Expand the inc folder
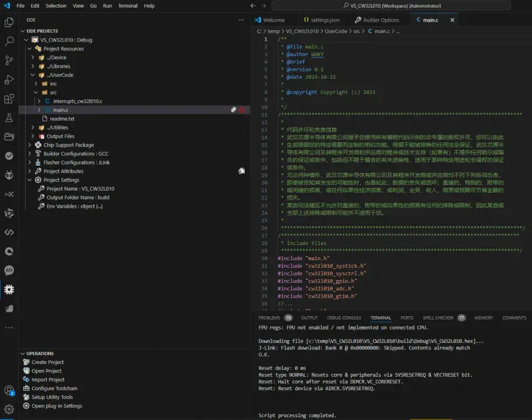The image size is (532, 420). point(36,83)
